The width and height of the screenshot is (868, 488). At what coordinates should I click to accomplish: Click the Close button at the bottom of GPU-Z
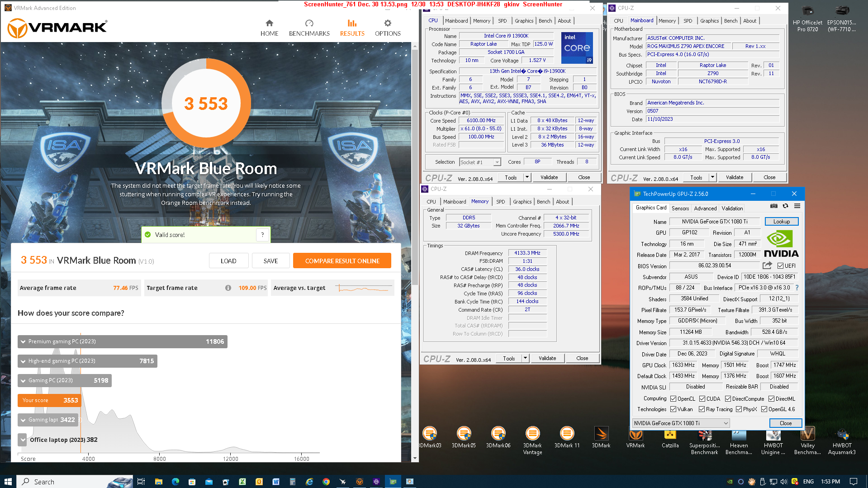click(785, 423)
